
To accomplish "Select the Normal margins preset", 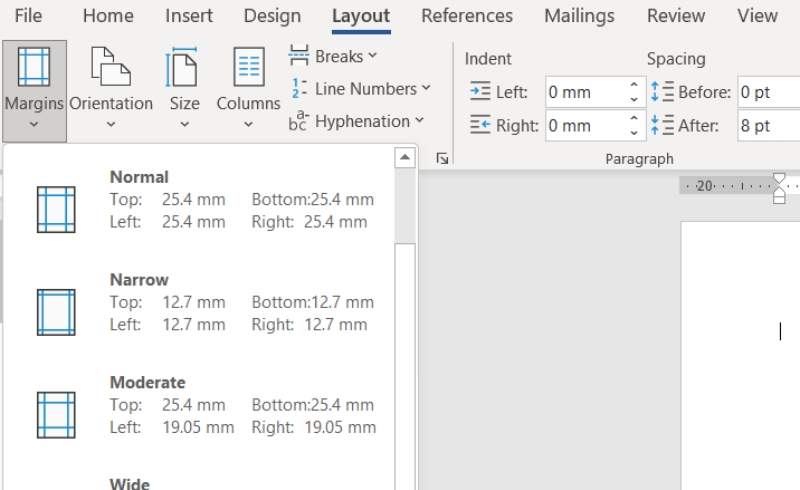I will [199, 200].
